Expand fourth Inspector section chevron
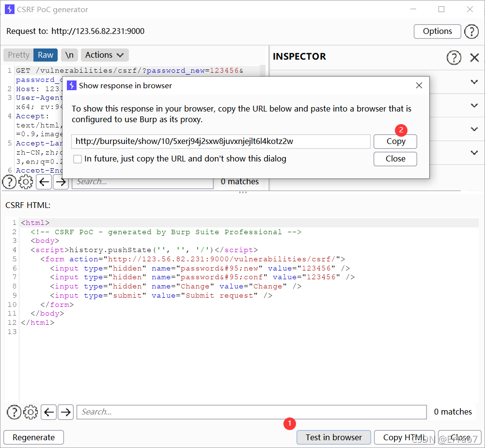This screenshot has height=448, width=485. pyautogui.click(x=474, y=152)
